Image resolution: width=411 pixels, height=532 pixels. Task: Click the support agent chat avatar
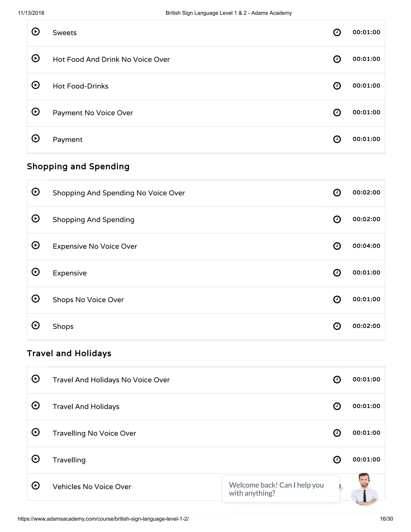coord(364,489)
